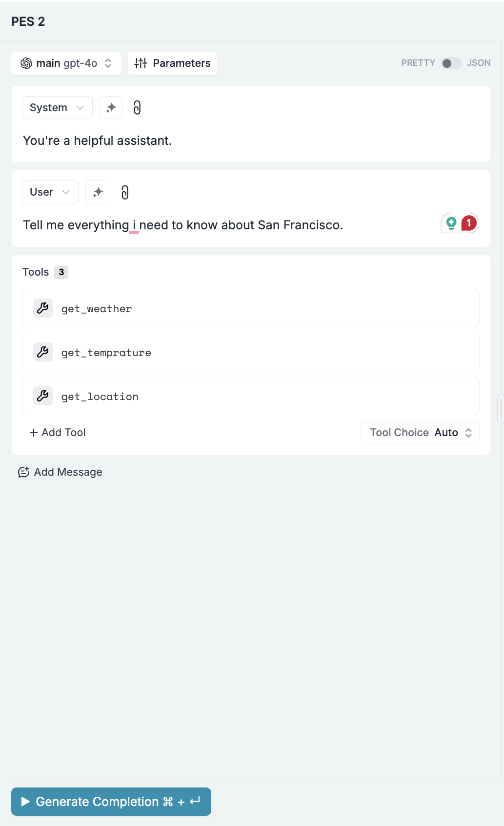This screenshot has width=504, height=826.
Task: Click the wrench icon beside get_location
Action: [x=43, y=396]
